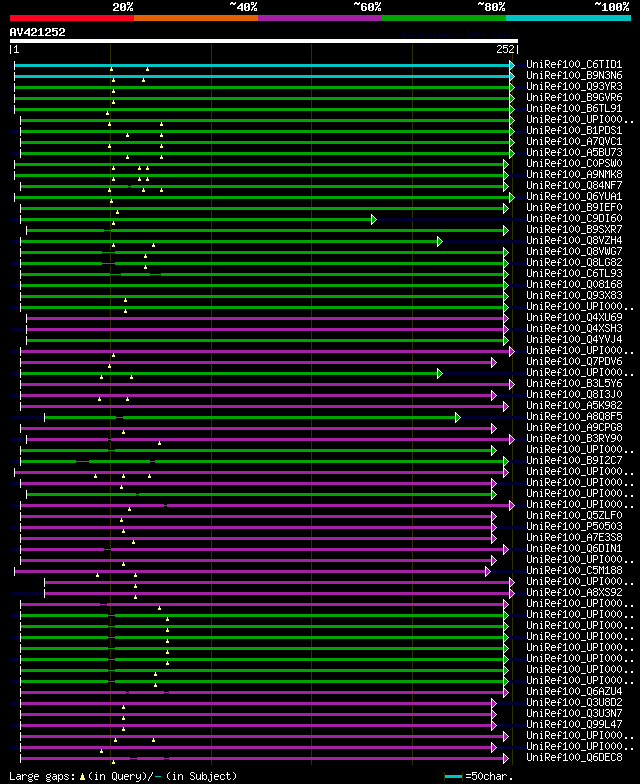
Task: Open the UniRef100_P50503 entry
Action: [x=574, y=526]
